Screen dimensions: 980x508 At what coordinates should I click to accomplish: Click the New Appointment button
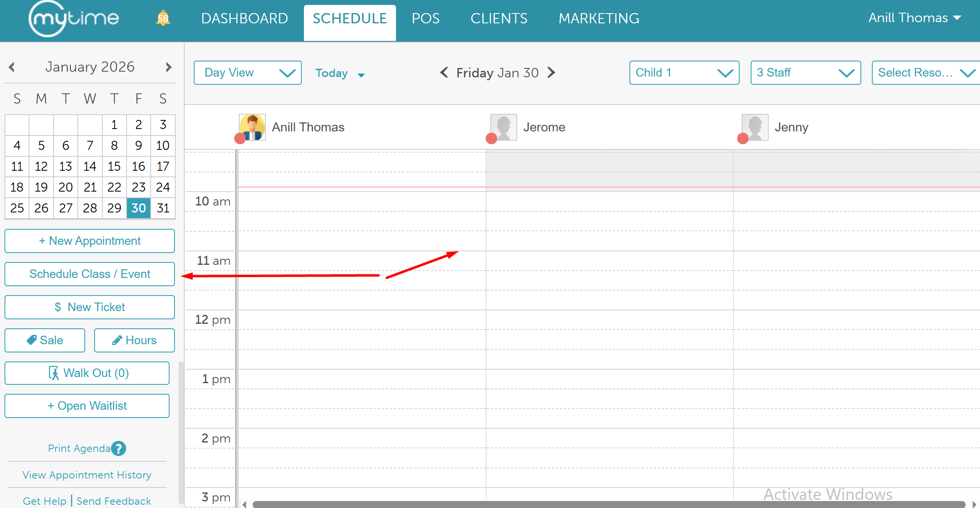90,241
